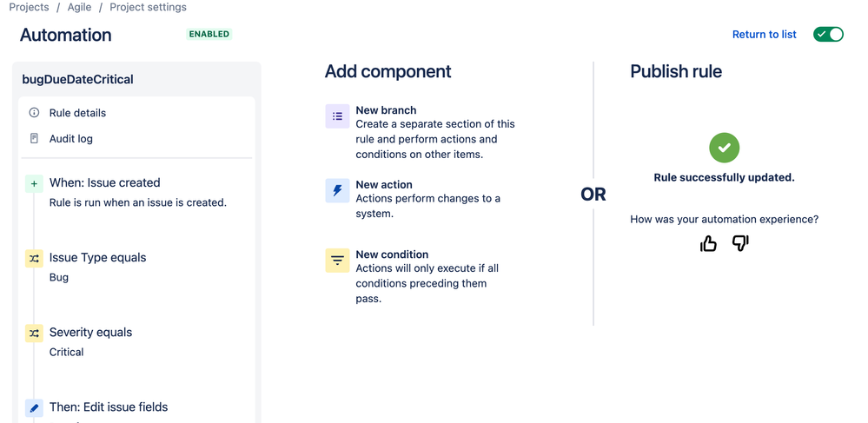Click the New branch list icon
This screenshot has height=423, width=868.
(337, 116)
